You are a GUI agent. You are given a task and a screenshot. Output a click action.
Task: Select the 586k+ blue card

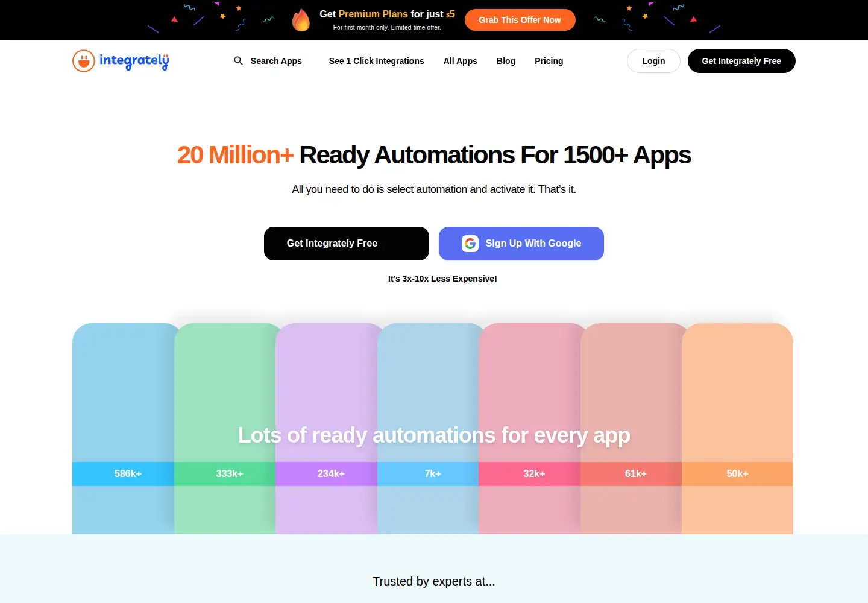click(124, 429)
